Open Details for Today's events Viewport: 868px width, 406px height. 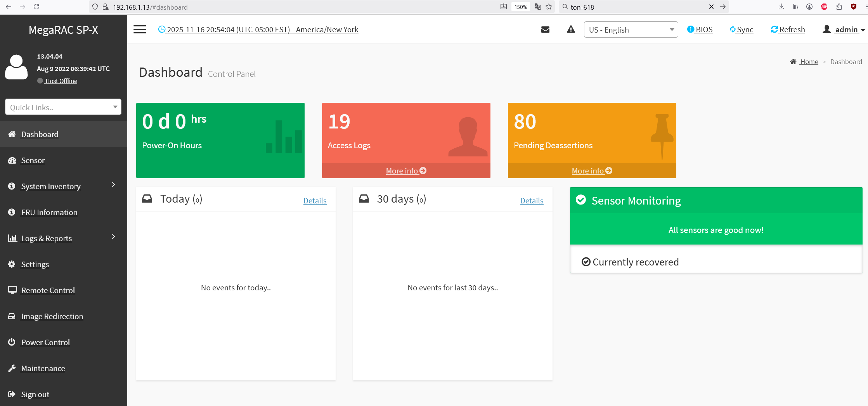315,201
